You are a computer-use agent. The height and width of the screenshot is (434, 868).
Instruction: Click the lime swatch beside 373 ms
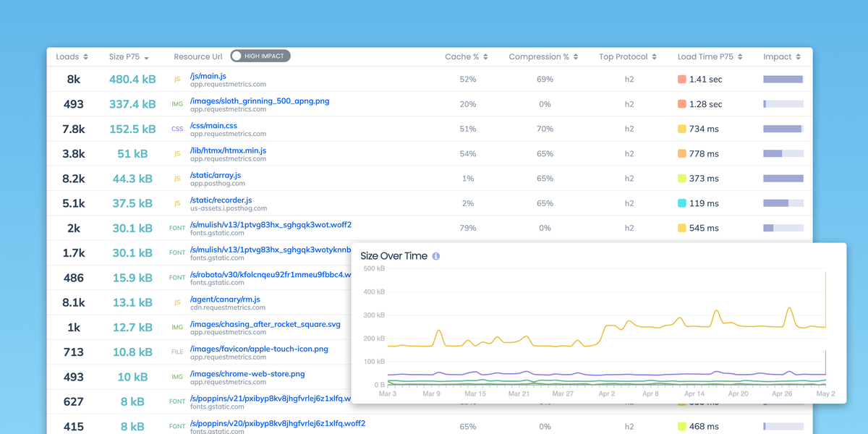(x=681, y=179)
